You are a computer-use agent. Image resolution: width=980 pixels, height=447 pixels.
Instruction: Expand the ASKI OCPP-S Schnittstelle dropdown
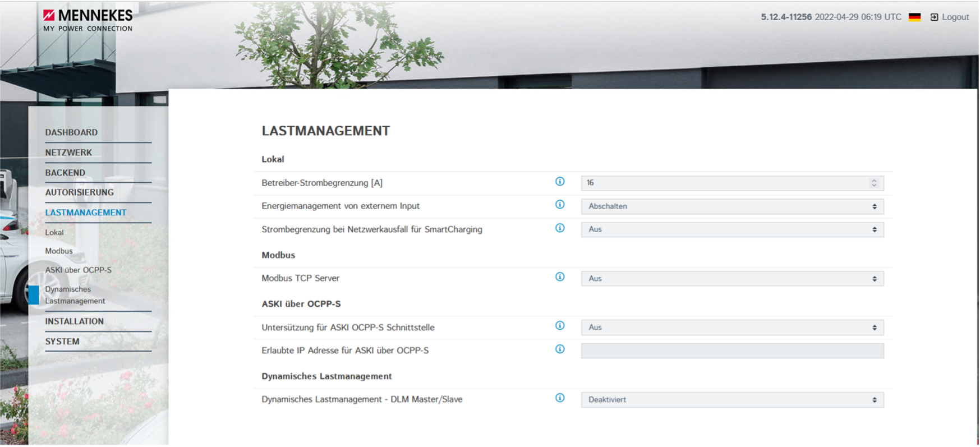pos(731,328)
